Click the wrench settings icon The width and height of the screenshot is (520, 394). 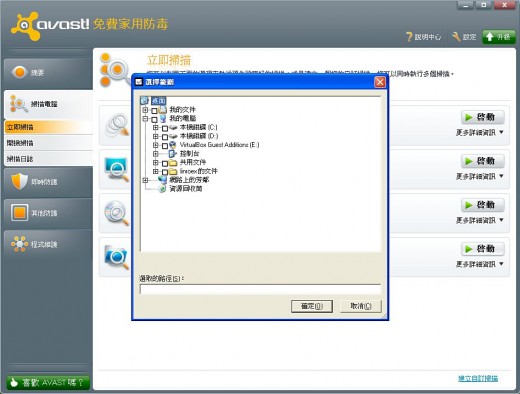point(456,37)
